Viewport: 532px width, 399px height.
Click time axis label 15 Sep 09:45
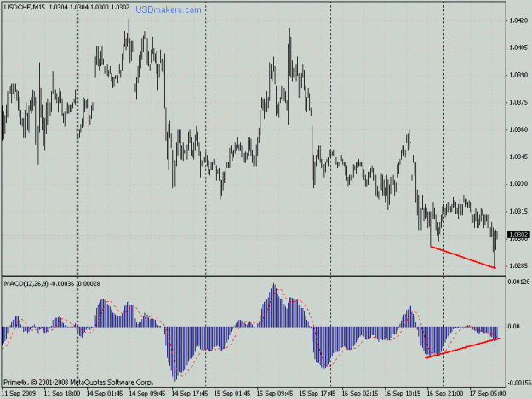(x=275, y=394)
